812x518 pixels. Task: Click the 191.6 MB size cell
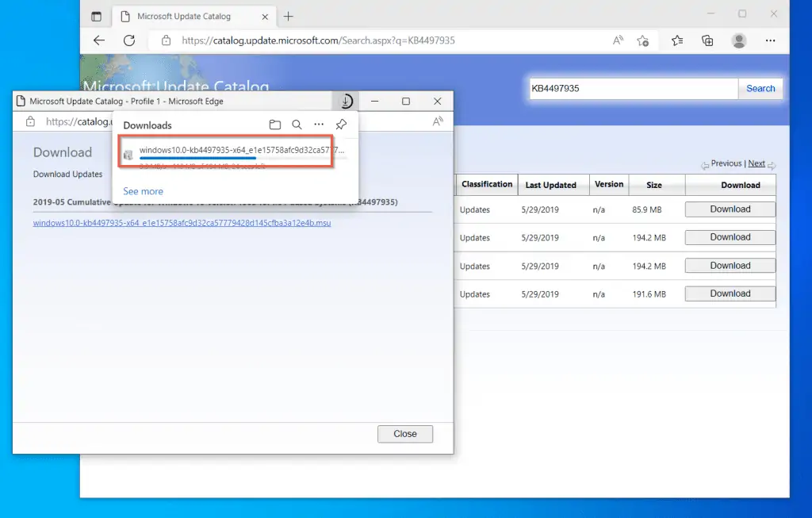point(649,294)
